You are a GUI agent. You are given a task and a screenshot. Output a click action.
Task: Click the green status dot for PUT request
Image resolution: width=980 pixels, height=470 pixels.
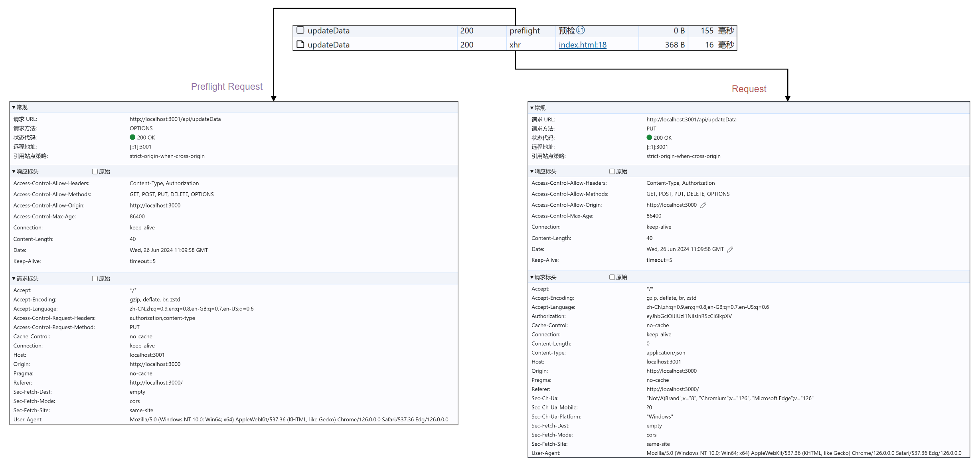[649, 138]
